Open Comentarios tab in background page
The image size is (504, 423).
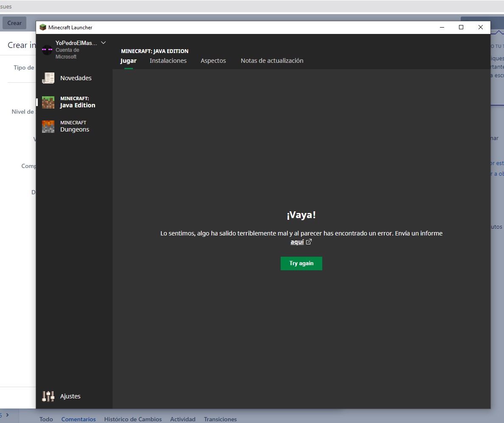pos(79,419)
